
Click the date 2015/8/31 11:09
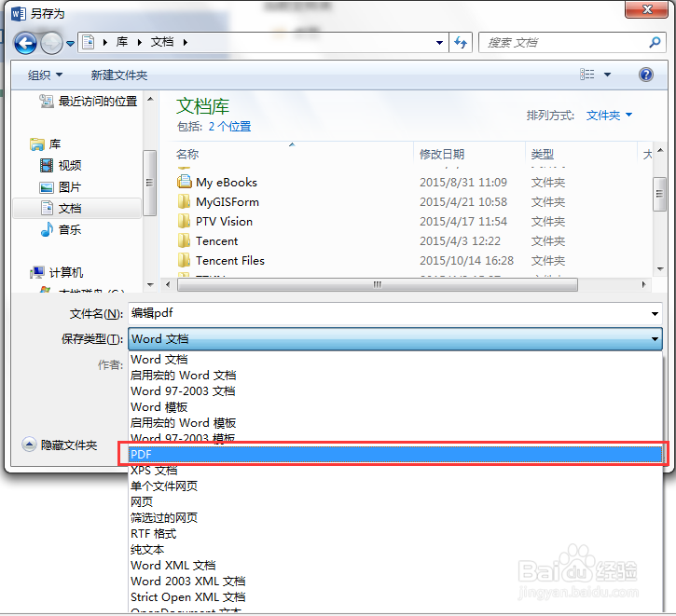(x=463, y=183)
